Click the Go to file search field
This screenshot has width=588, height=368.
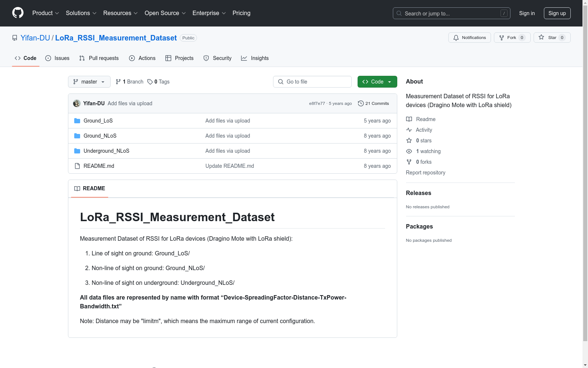pyautogui.click(x=312, y=82)
